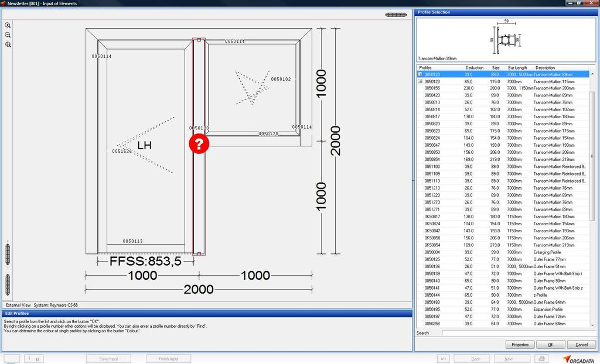Select profile row 0050141

503,289
